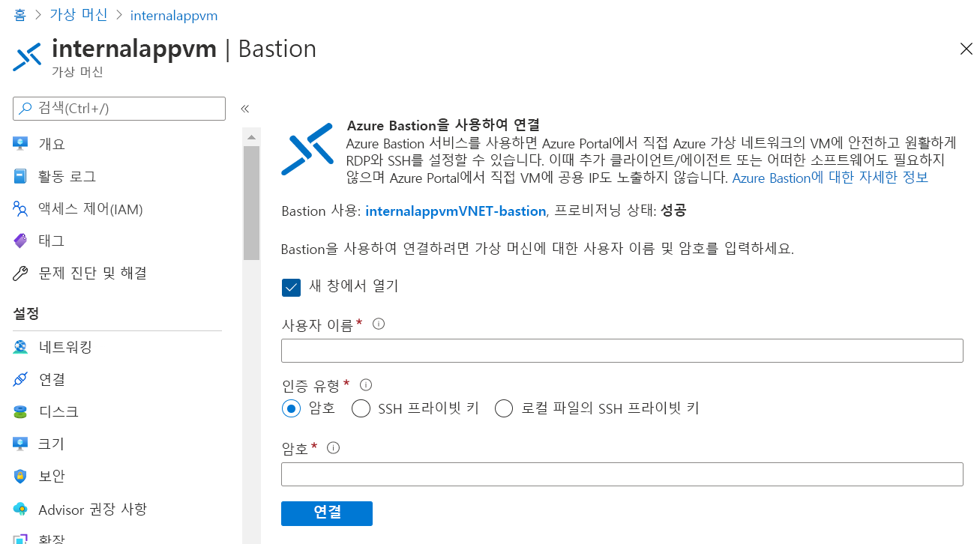This screenshot has height=544, width=980.
Task: Open internalappvmVNET-bastion resource link
Action: click(x=456, y=211)
